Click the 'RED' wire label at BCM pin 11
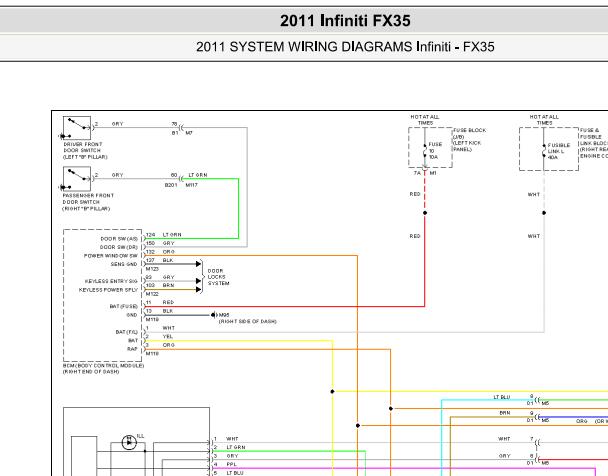Viewport: 608px width, 476px height. (x=168, y=302)
